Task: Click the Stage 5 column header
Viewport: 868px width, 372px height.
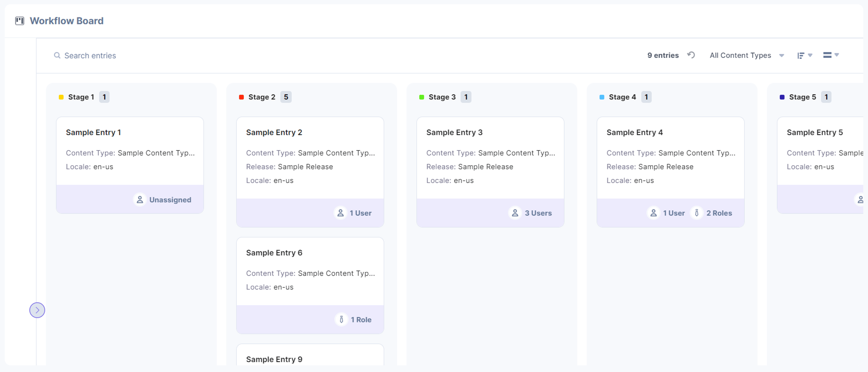Action: (x=803, y=97)
